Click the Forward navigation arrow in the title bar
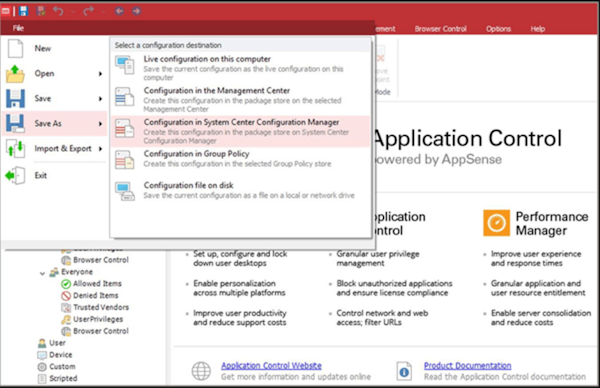The width and height of the screenshot is (600, 388). tap(136, 11)
